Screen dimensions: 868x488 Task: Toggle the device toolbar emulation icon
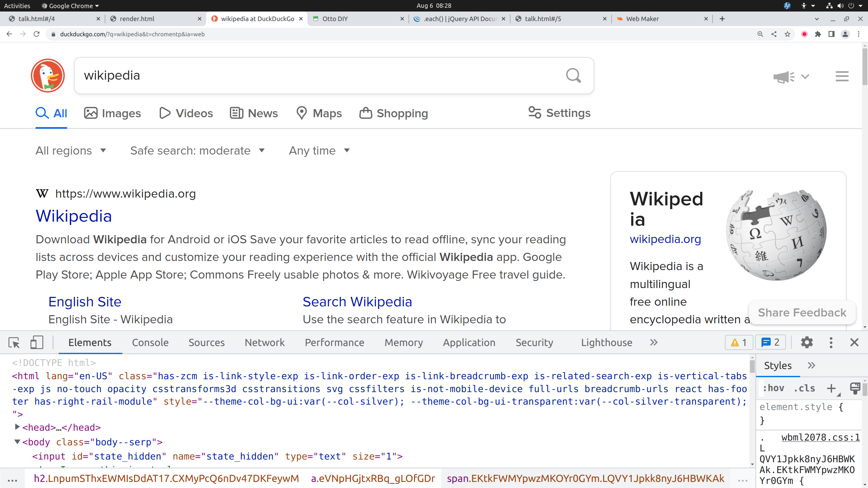[37, 343]
